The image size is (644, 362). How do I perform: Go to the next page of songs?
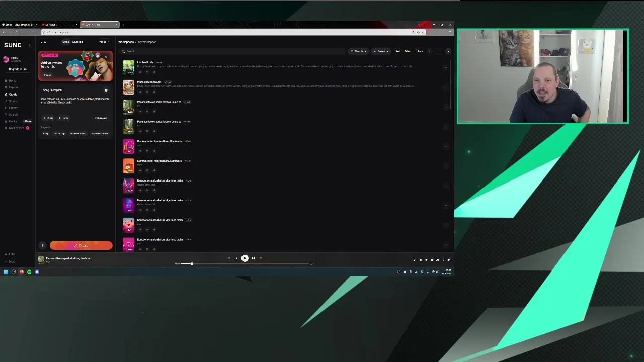(448, 51)
